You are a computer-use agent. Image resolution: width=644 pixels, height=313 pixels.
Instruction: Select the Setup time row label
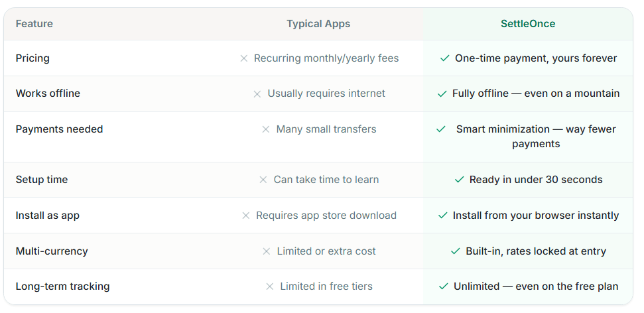pyautogui.click(x=42, y=180)
